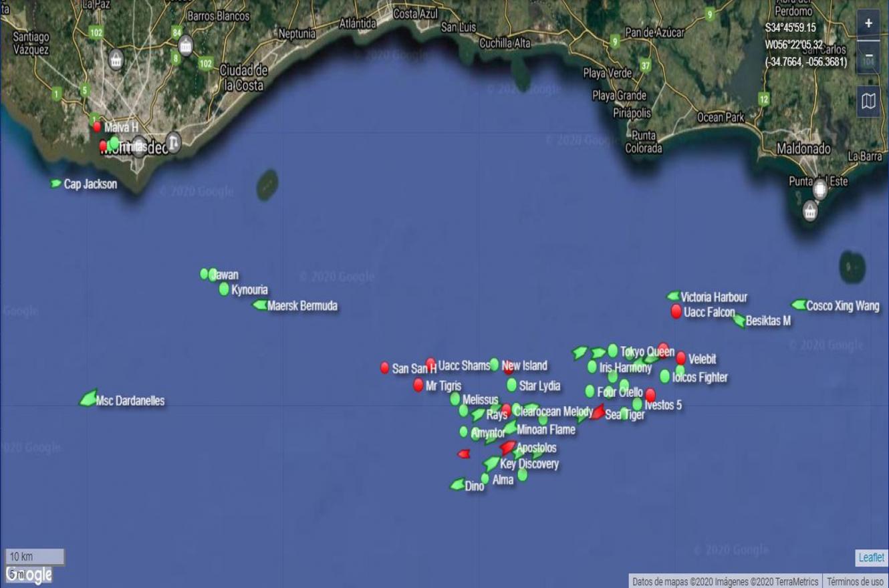889x588 pixels.
Task: Select the Malva H red marker
Action: 98,127
